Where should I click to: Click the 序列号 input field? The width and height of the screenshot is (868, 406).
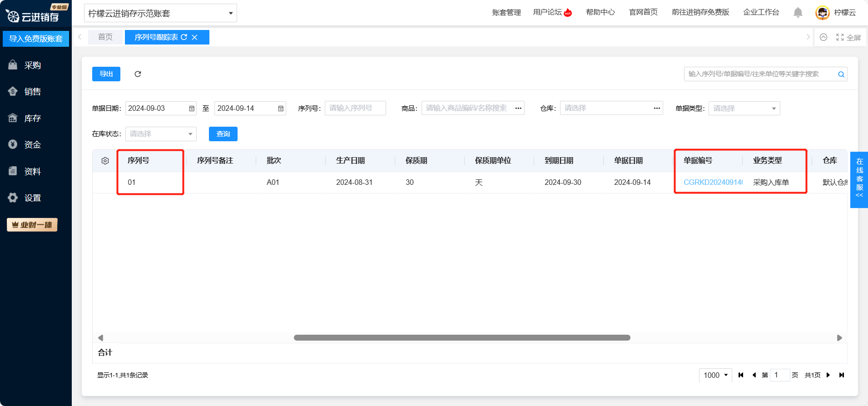pos(355,108)
